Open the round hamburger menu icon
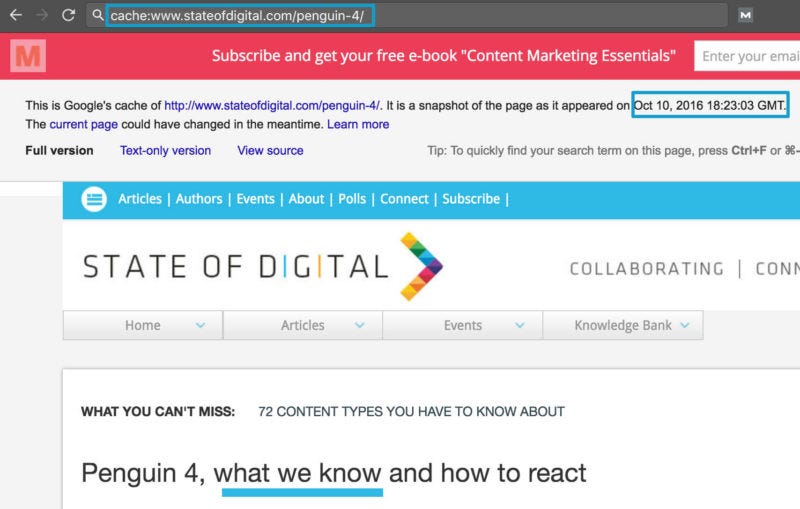 (94, 199)
